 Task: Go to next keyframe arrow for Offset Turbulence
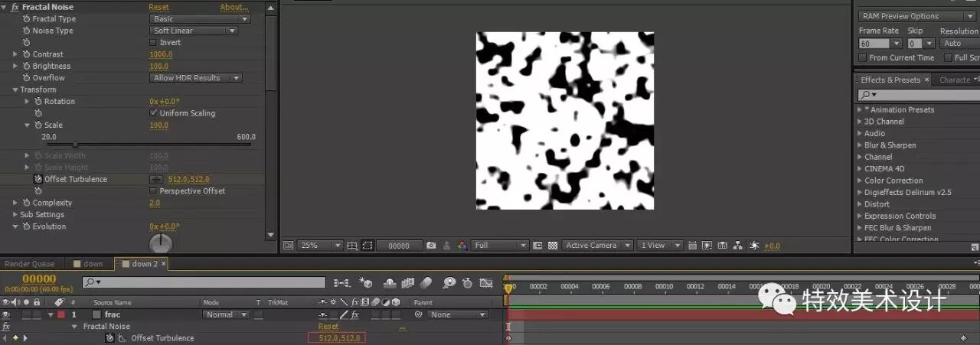24,337
